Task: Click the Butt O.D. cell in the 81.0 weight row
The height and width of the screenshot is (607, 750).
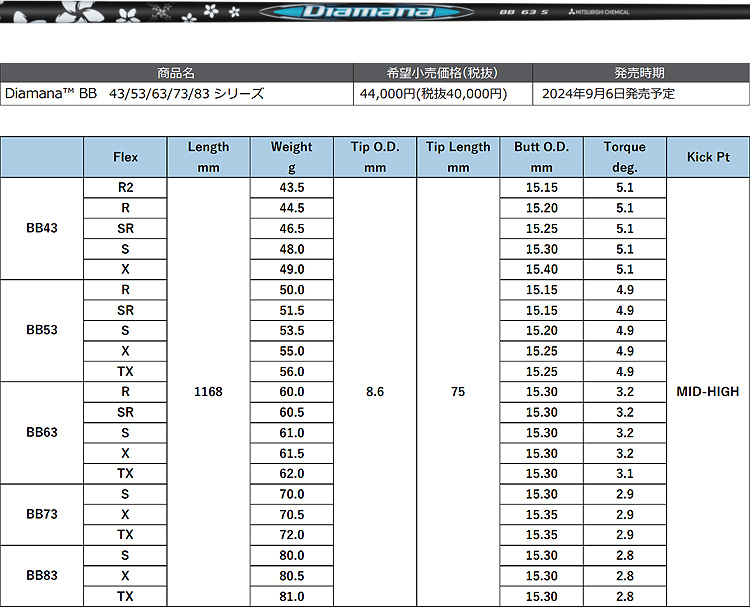Action: point(541,596)
